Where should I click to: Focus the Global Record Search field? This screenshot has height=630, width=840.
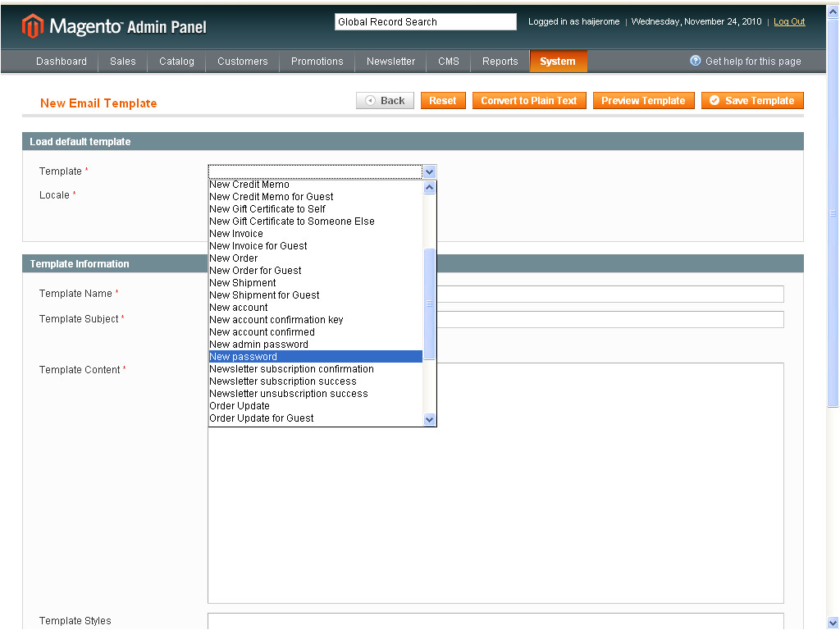pyautogui.click(x=426, y=22)
